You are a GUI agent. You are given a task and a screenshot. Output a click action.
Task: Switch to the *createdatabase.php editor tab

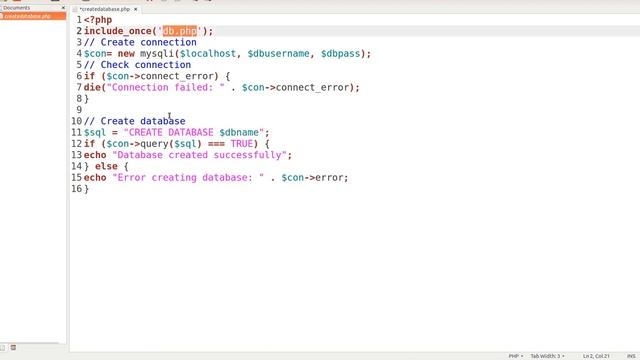point(104,9)
